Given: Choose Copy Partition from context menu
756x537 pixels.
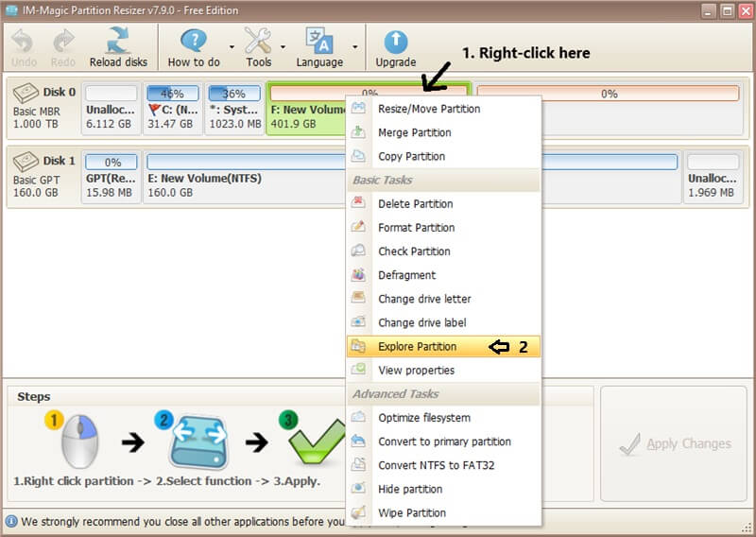Looking at the screenshot, I should coord(443,156).
